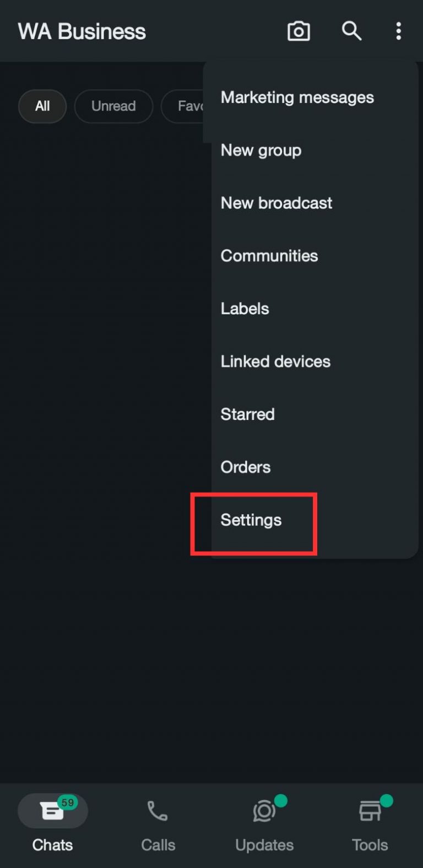Select New broadcast menu entry
Screen dimensions: 423x868
click(x=276, y=203)
